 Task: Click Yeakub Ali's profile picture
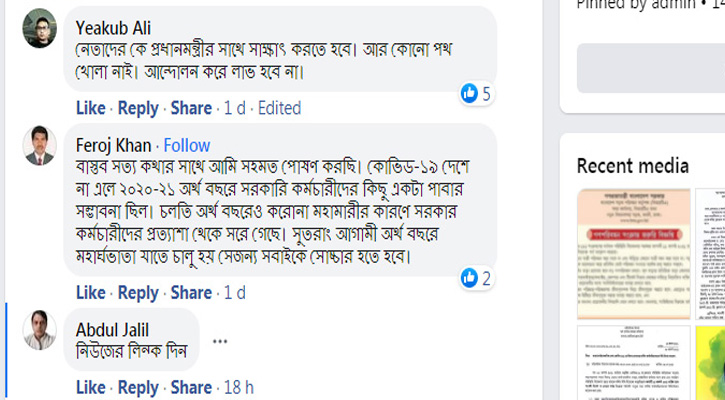coord(39,28)
